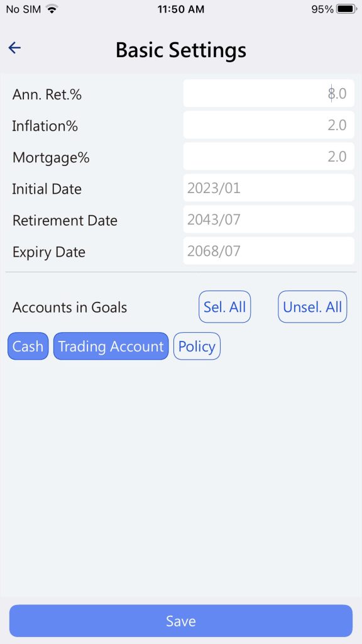Focus the Inflation% input field

[x=268, y=125]
